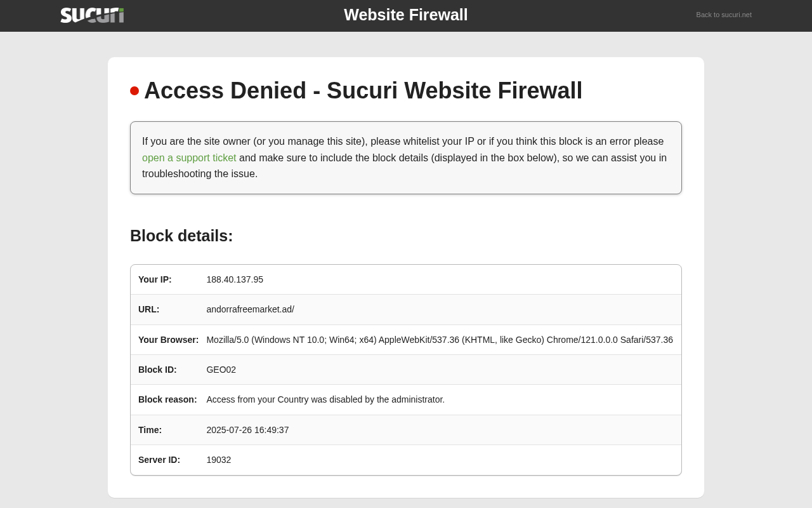This screenshot has width=812, height=508.
Task: Select the Access Denied main heading
Action: (x=363, y=90)
